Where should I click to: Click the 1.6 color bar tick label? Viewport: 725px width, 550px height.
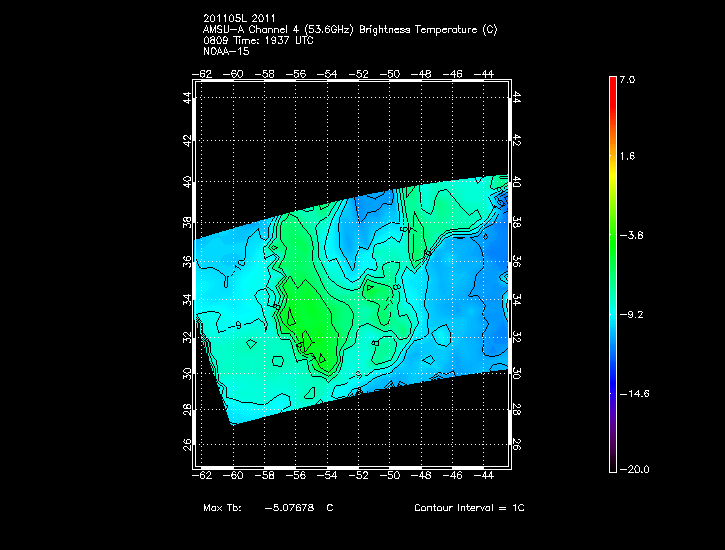coord(627,156)
